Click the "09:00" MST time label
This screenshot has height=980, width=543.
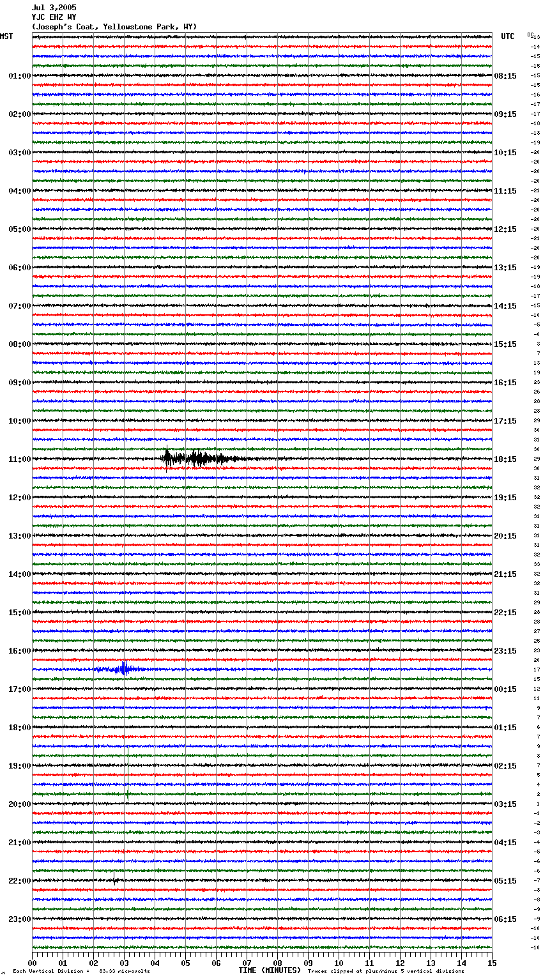pyautogui.click(x=20, y=383)
